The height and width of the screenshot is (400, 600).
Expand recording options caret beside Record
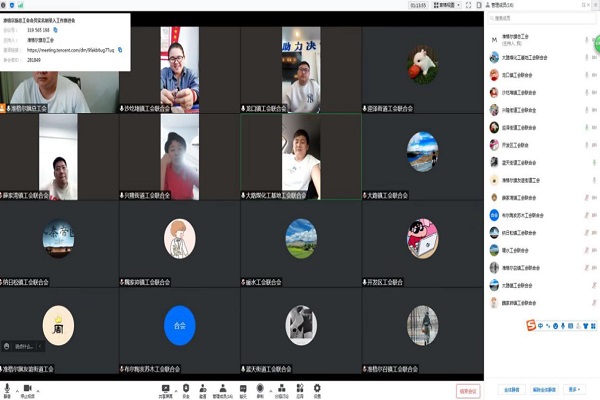pos(270,390)
